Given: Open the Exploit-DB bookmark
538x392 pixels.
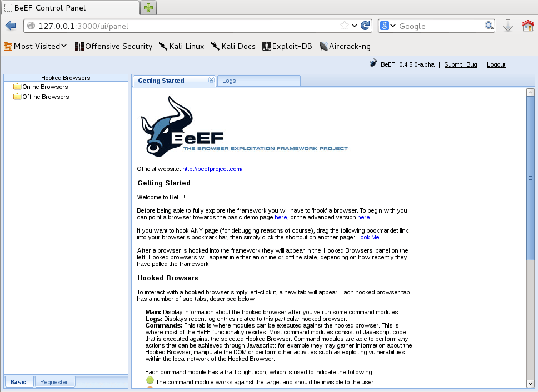Looking at the screenshot, I should pos(288,46).
